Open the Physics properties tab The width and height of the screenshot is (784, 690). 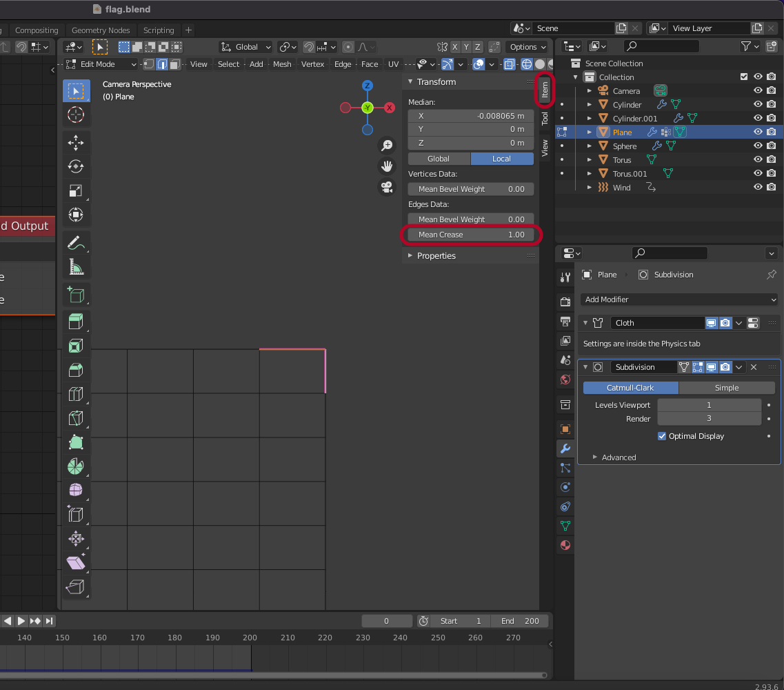click(x=565, y=487)
